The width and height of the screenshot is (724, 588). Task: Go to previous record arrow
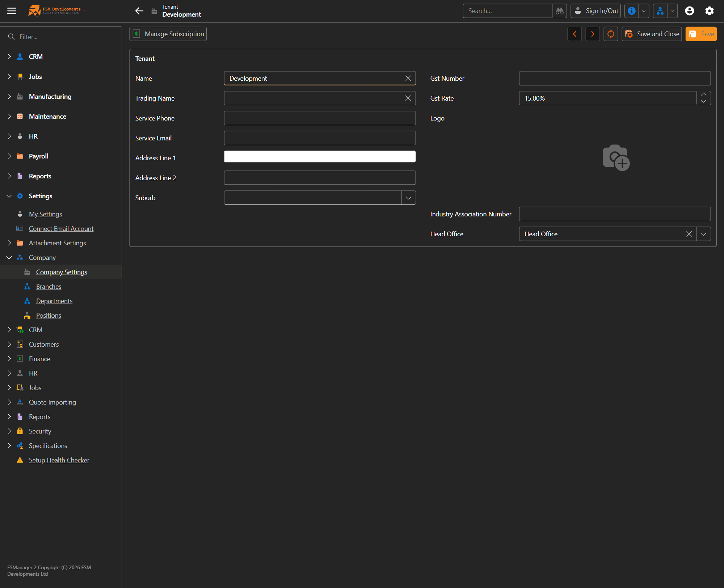pos(574,34)
